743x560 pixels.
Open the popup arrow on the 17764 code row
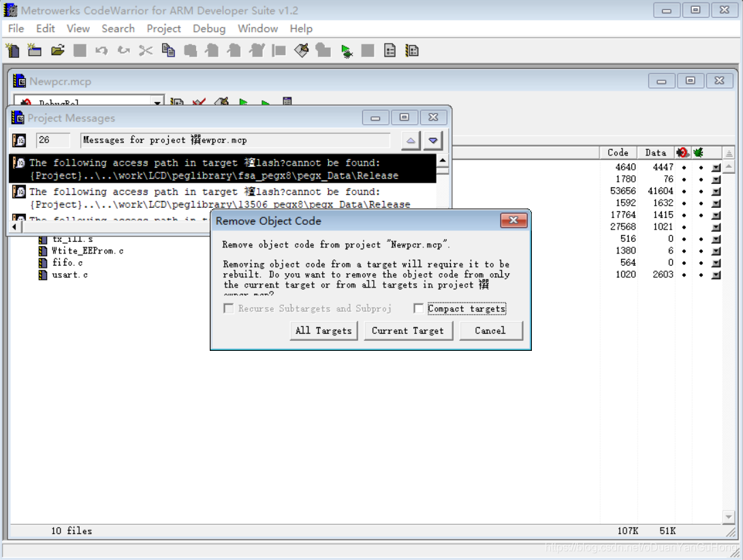point(716,215)
